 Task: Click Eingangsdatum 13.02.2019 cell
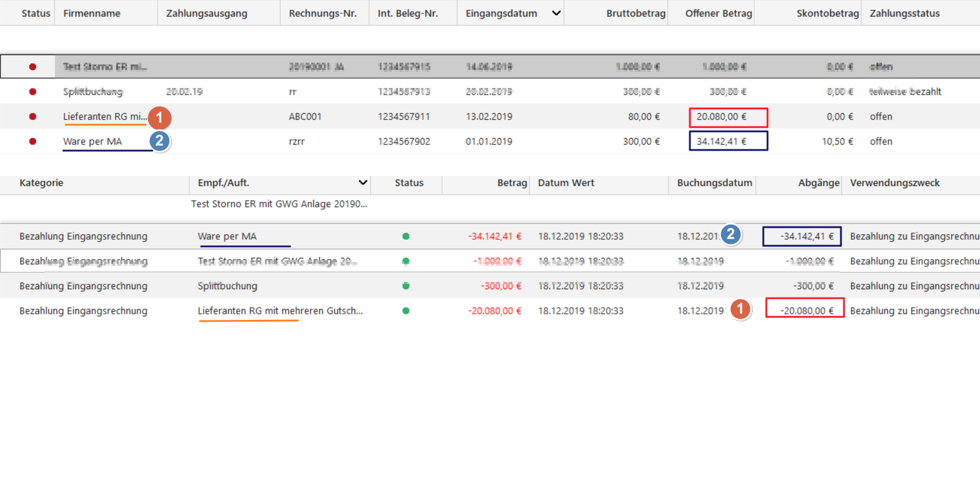pyautogui.click(x=489, y=116)
